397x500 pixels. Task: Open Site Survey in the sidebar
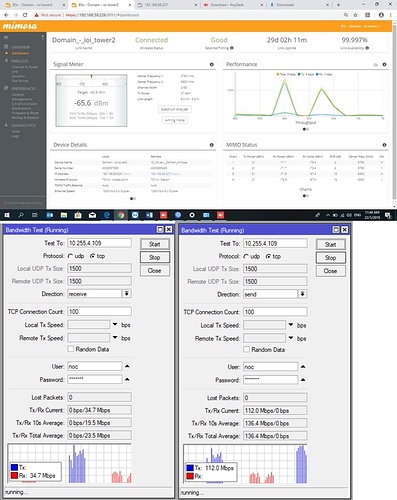point(20,81)
